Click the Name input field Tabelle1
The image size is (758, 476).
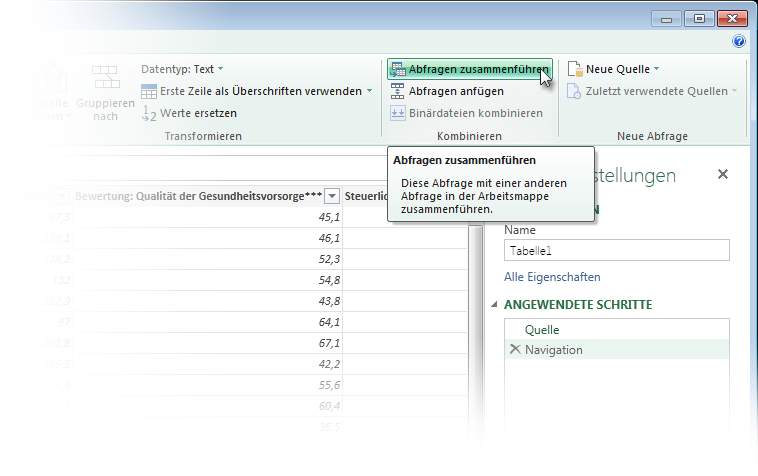[x=616, y=250]
